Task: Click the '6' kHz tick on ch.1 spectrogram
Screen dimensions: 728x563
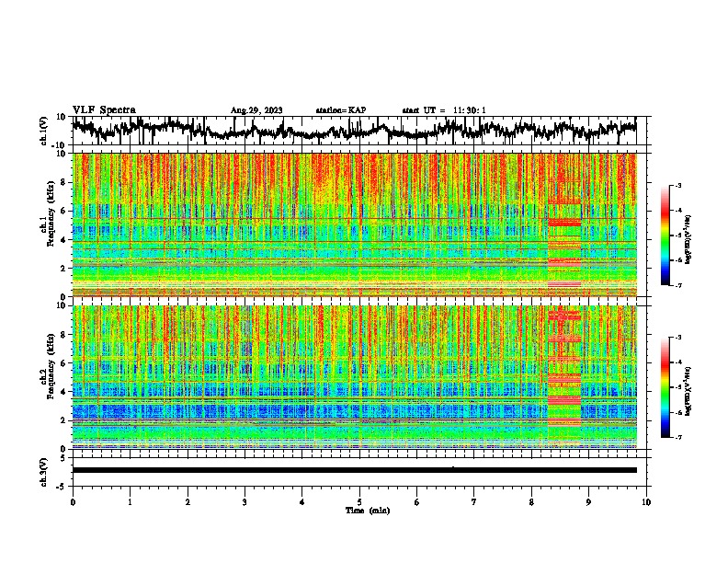Action: 64,211
